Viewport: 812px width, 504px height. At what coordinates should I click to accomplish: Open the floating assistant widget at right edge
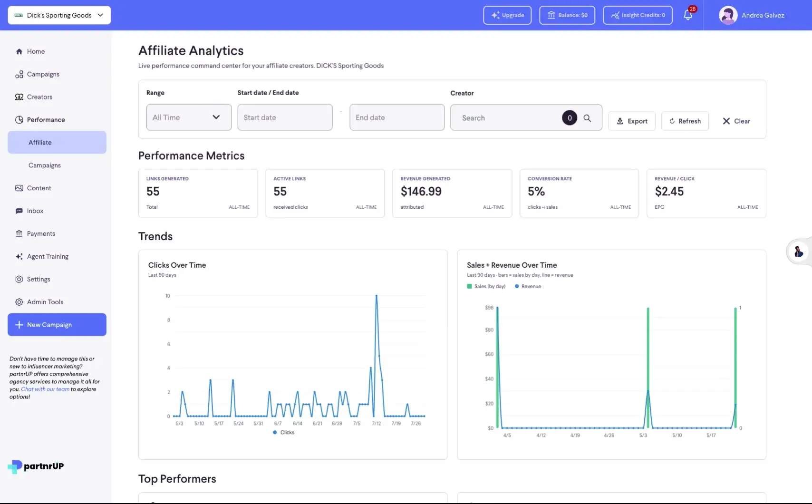pos(798,251)
